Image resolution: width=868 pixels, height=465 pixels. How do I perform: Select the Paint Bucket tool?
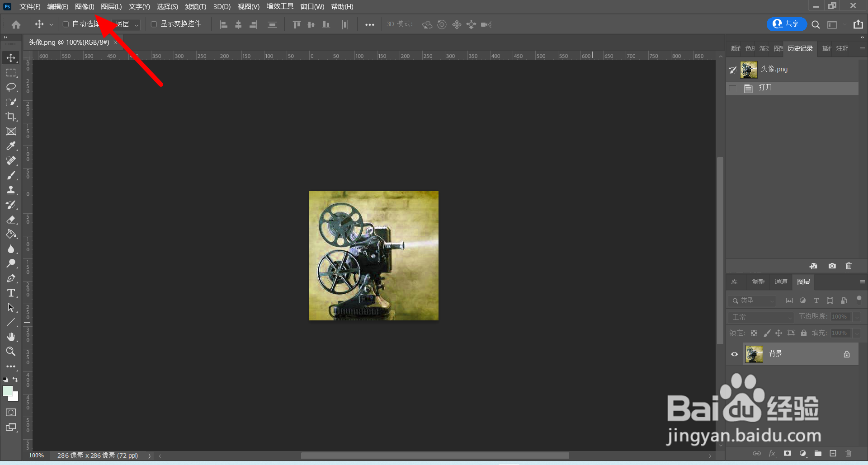click(11, 234)
